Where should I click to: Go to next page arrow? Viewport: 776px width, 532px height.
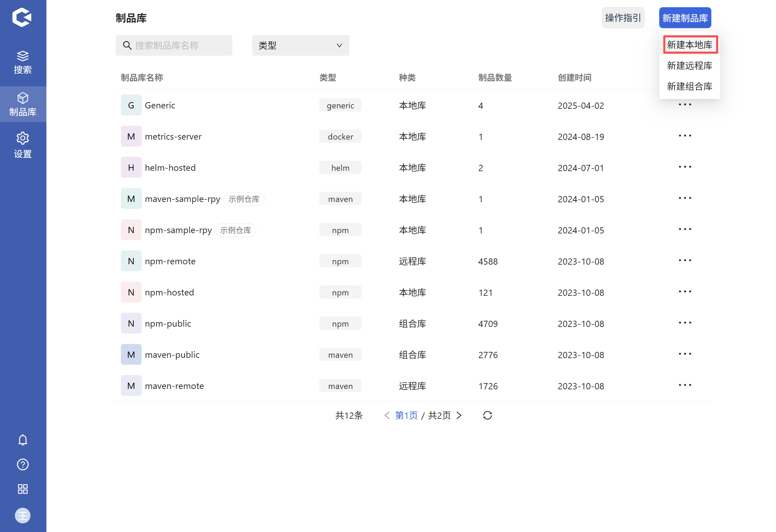pos(459,415)
